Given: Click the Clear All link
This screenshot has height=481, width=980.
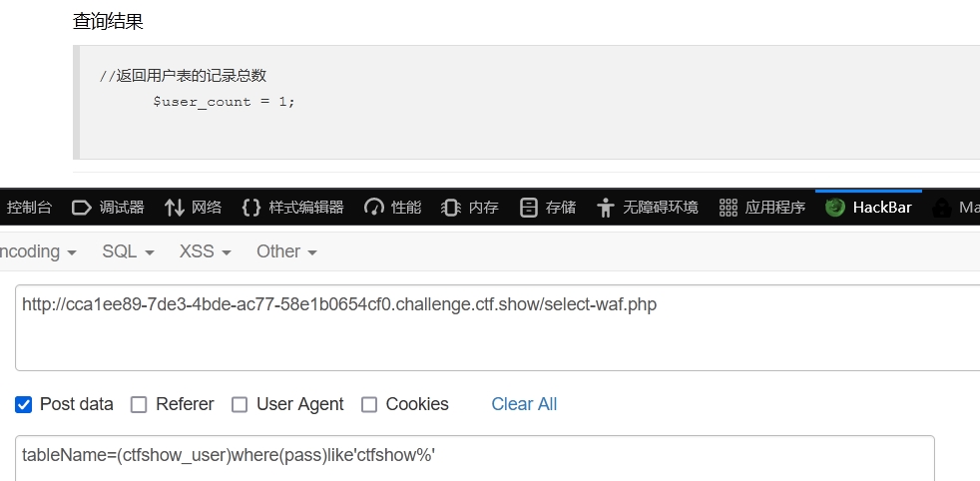Looking at the screenshot, I should point(524,404).
